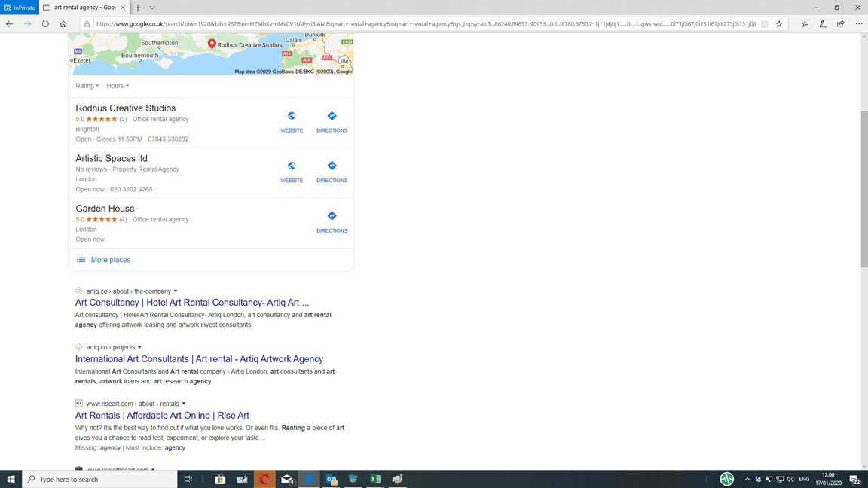Click the browser refresh icon
This screenshot has height=488, width=868.
click(45, 24)
